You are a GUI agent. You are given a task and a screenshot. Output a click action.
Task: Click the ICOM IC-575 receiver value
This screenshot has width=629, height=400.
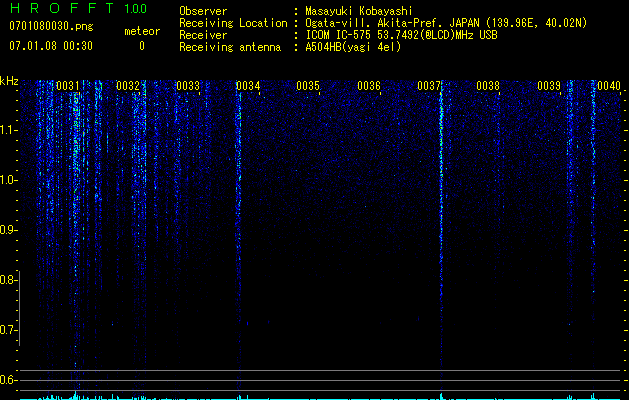(401, 35)
